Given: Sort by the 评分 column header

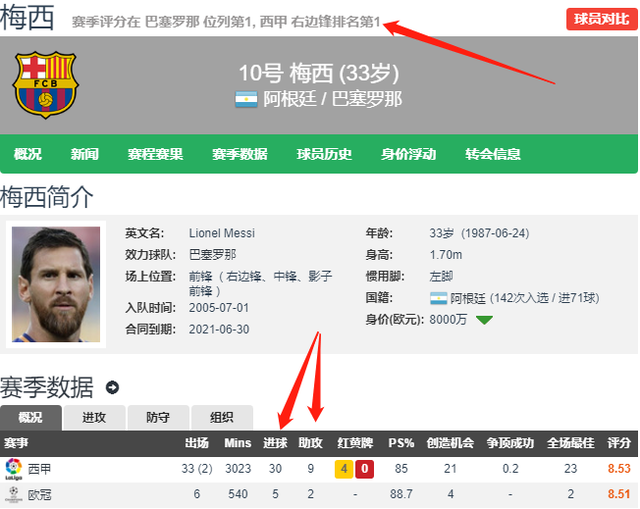Looking at the screenshot, I should point(618,443).
